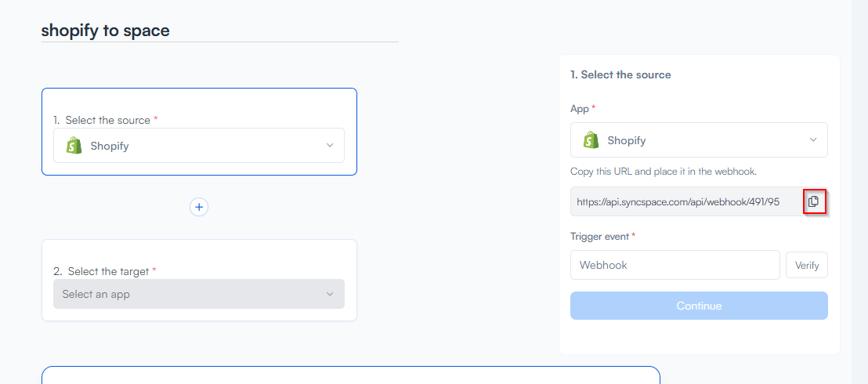
Task: Click the chevron in the target dropdown
Action: (330, 295)
